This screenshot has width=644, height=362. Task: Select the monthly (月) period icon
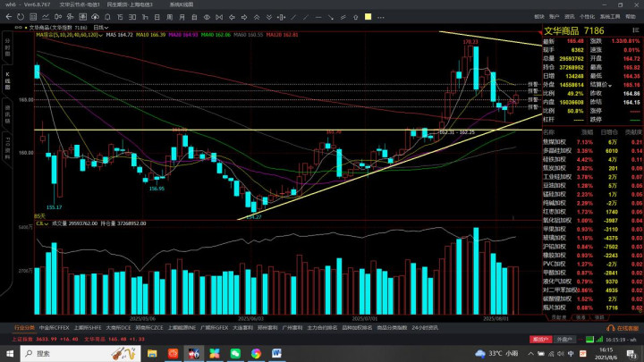pyautogui.click(x=182, y=17)
